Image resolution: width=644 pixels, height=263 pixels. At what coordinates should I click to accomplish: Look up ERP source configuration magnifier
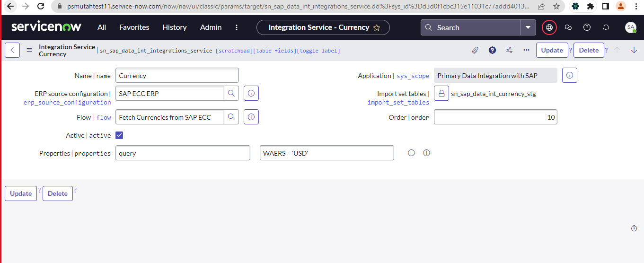pos(231,94)
